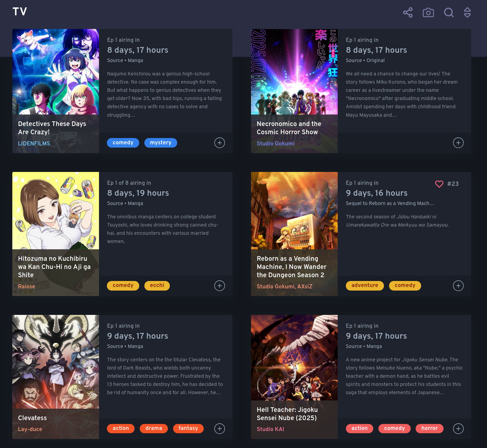Viewport: 487px width, 448px height.
Task: Add Reborn as a Vending Machine Season 2 to list
Action: coord(458,286)
